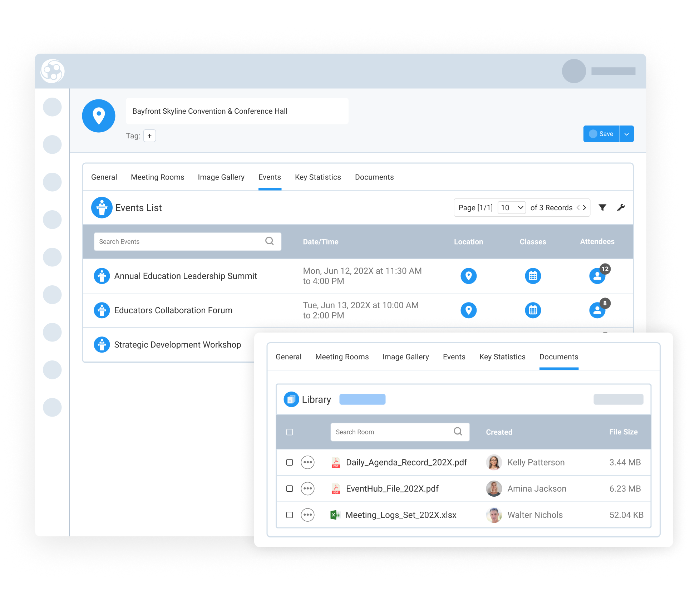Add a tag with the plus button
The height and width of the screenshot is (590, 700).
pyautogui.click(x=149, y=136)
